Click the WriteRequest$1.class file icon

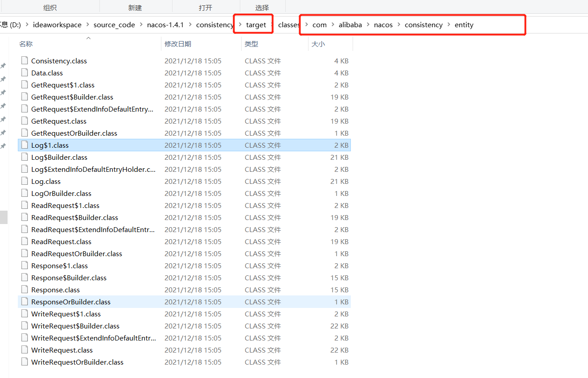(25, 314)
